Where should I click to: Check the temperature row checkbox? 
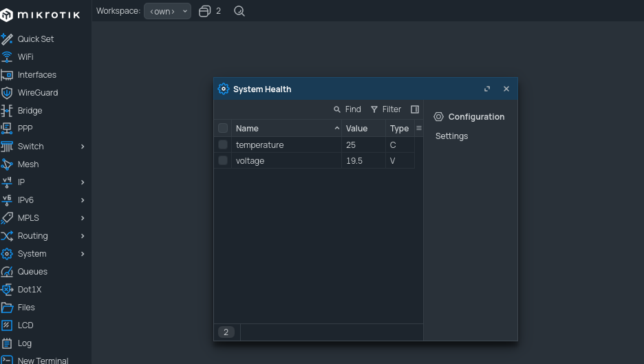point(223,144)
